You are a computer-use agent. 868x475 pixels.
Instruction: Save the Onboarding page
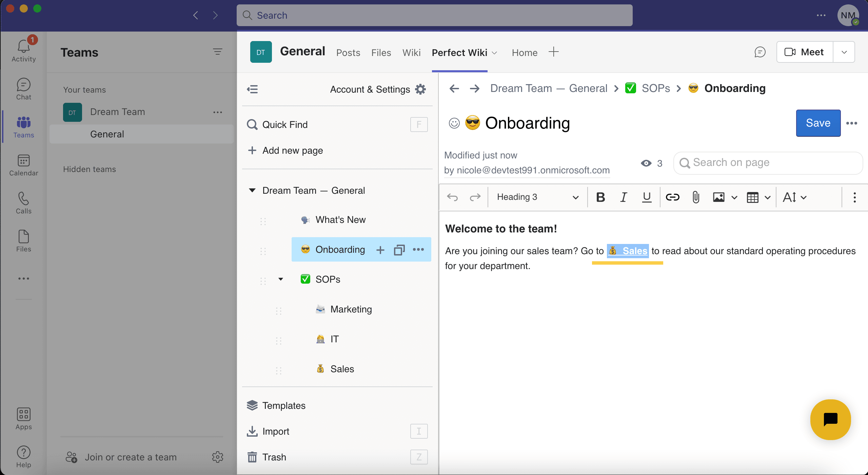click(818, 123)
